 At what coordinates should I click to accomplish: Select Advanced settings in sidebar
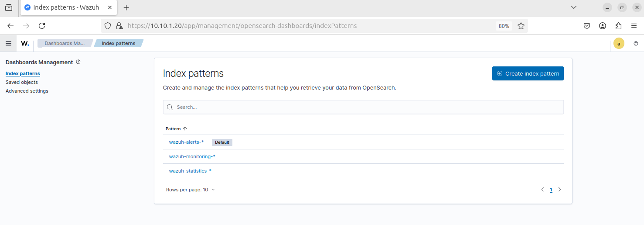coord(27,91)
